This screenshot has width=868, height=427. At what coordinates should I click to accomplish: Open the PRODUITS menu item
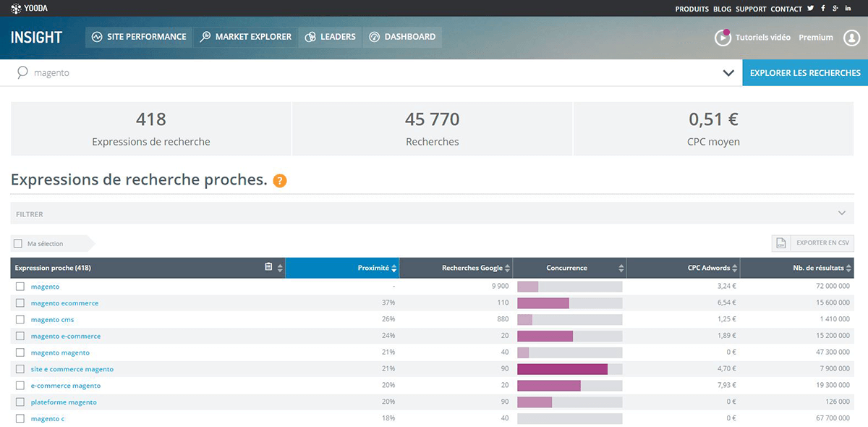click(692, 9)
